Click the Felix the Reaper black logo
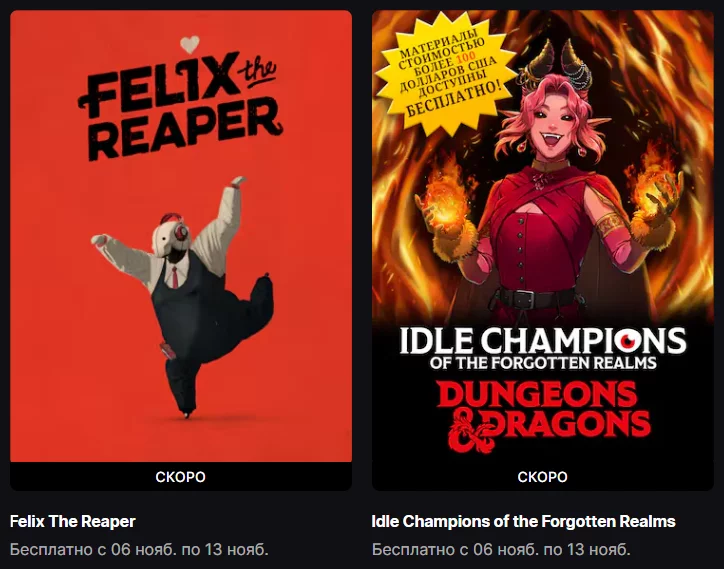This screenshot has width=724, height=569. 181,106
